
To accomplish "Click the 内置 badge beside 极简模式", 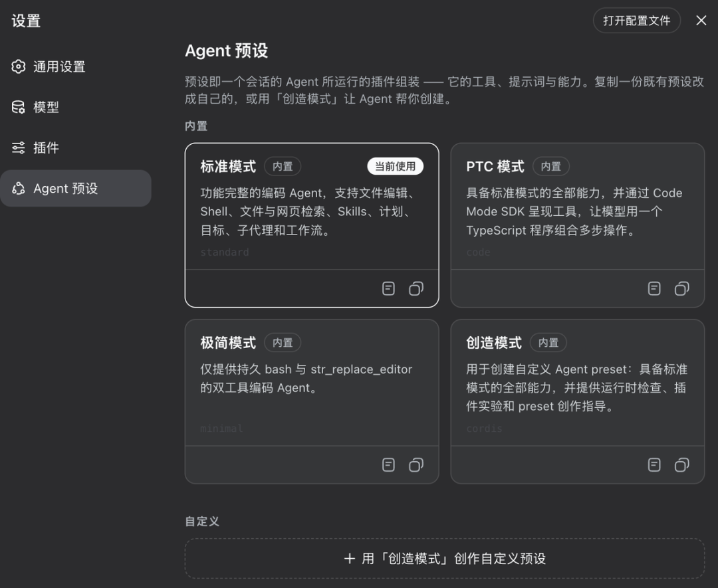I will tap(283, 343).
